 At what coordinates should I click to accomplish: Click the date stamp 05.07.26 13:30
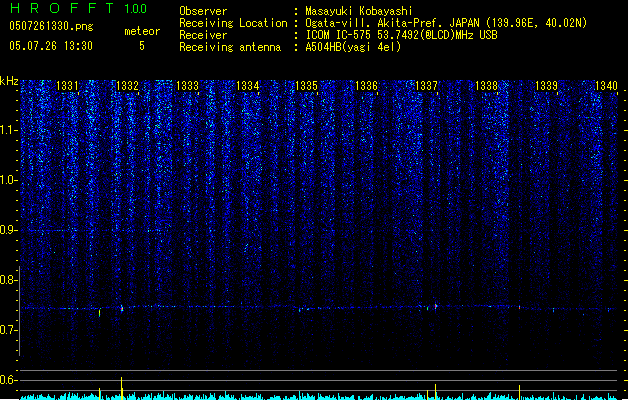(51, 46)
